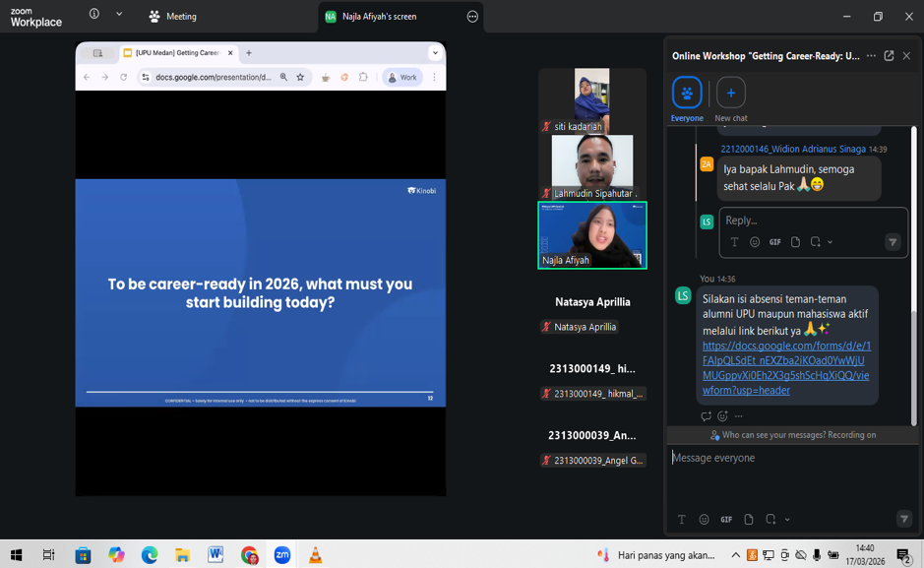Viewport: 924px width, 568px height.
Task: Switch to the Meeting tab
Action: click(x=172, y=17)
